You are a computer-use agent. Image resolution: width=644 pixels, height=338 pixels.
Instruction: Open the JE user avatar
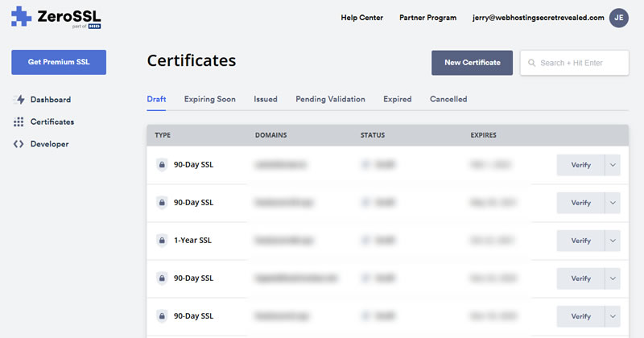pyautogui.click(x=618, y=18)
